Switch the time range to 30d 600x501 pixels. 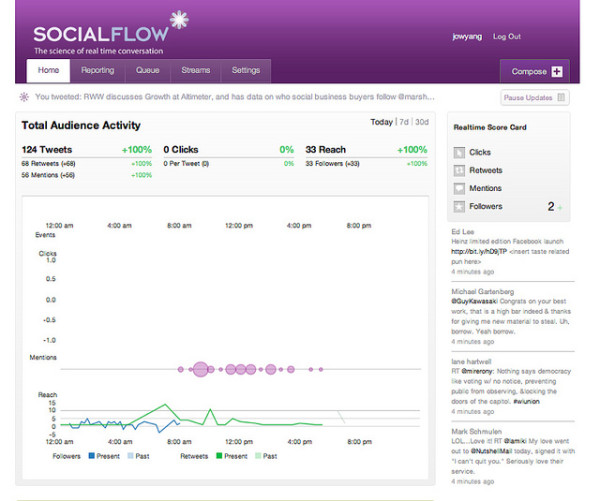pyautogui.click(x=422, y=123)
